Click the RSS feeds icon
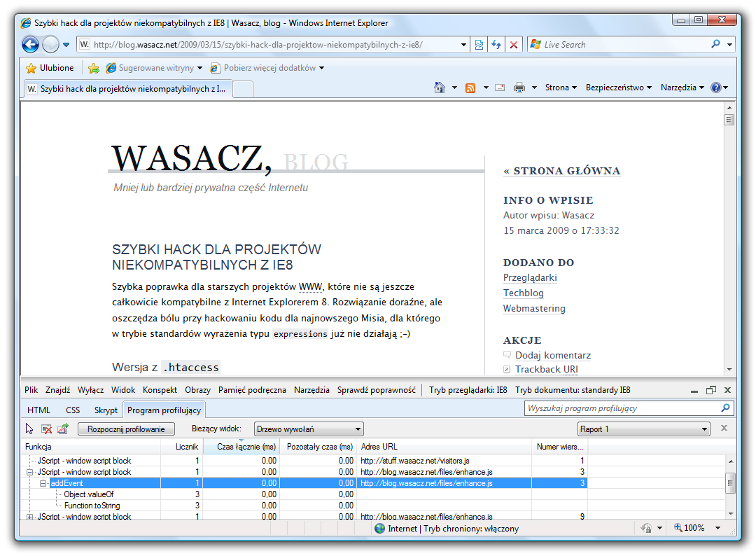The width and height of the screenshot is (756, 556). click(x=470, y=88)
